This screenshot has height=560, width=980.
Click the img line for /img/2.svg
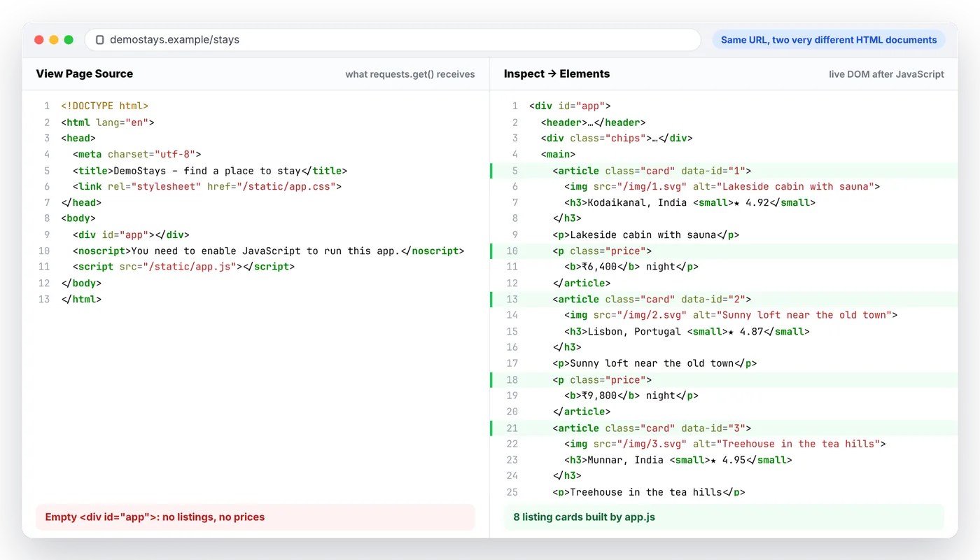pos(731,315)
